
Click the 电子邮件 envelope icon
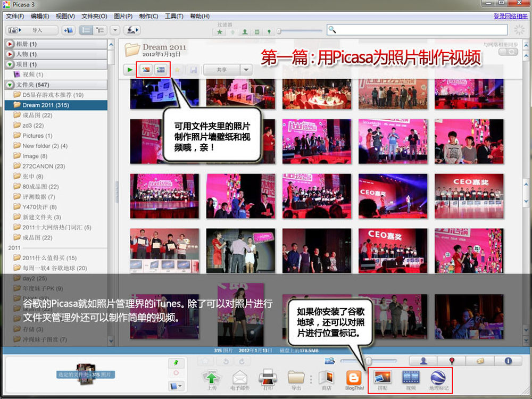coord(239,378)
